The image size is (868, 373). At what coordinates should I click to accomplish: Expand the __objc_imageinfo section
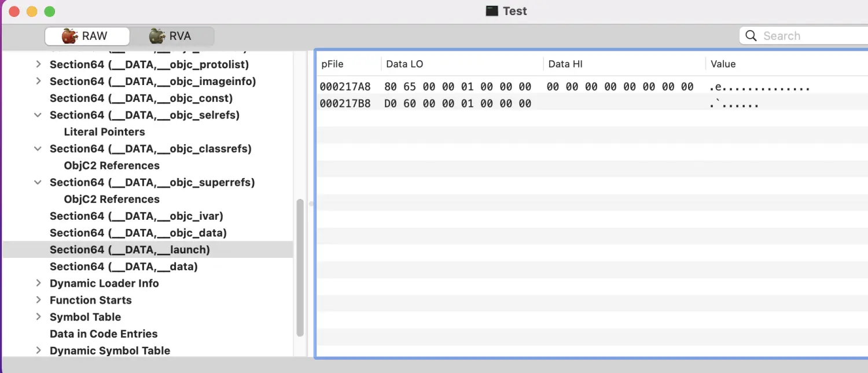[x=38, y=81]
